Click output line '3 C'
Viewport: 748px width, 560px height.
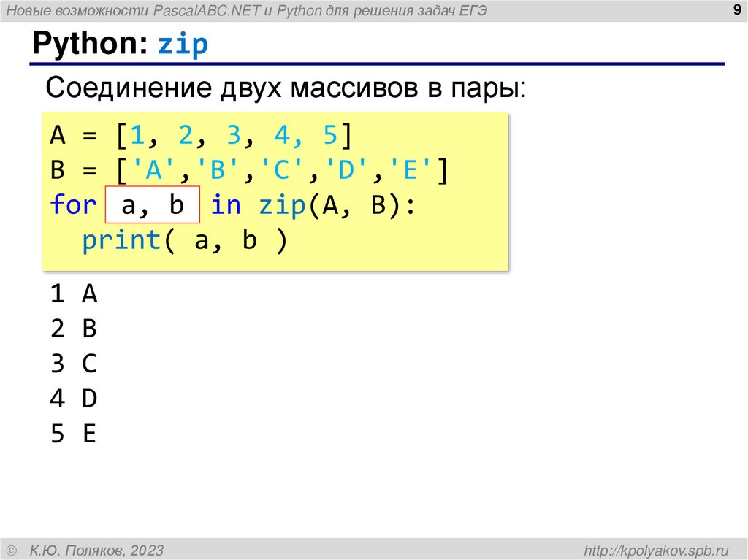pos(73,364)
